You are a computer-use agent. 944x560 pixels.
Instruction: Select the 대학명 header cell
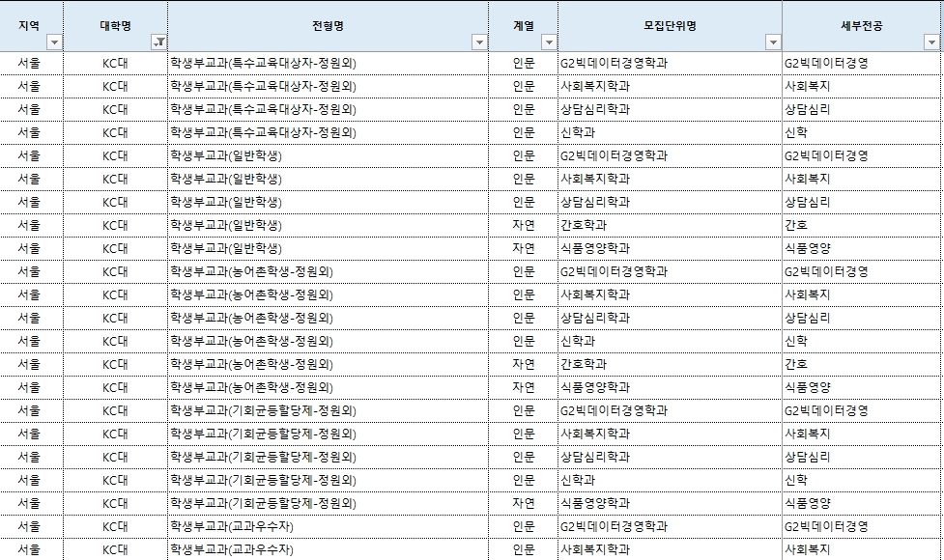pyautogui.click(x=116, y=26)
